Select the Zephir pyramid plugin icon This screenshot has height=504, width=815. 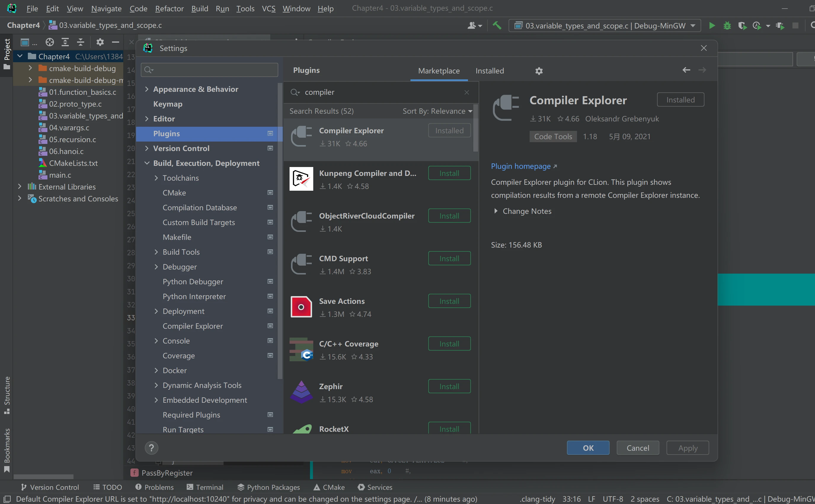(301, 392)
